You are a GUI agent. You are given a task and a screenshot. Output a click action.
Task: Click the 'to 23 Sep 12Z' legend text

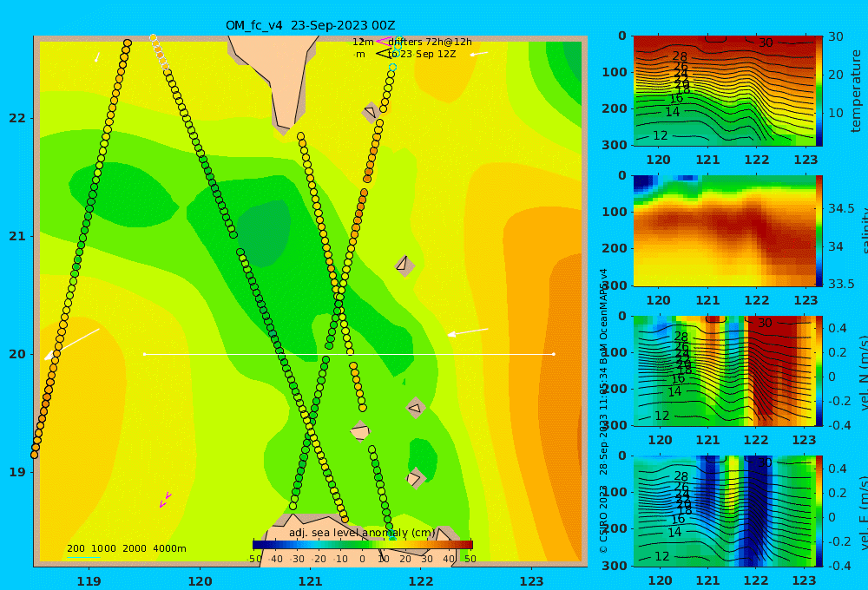(422, 54)
